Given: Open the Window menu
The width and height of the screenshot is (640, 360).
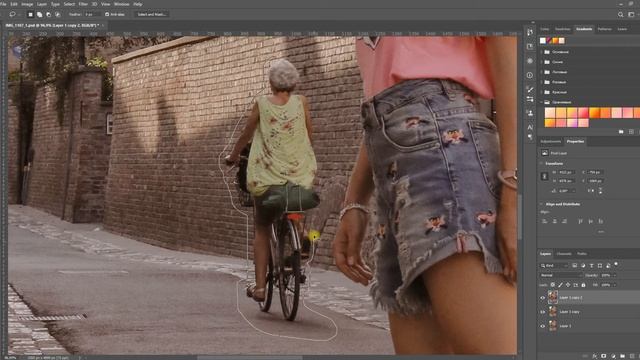Looking at the screenshot, I should point(121,4).
